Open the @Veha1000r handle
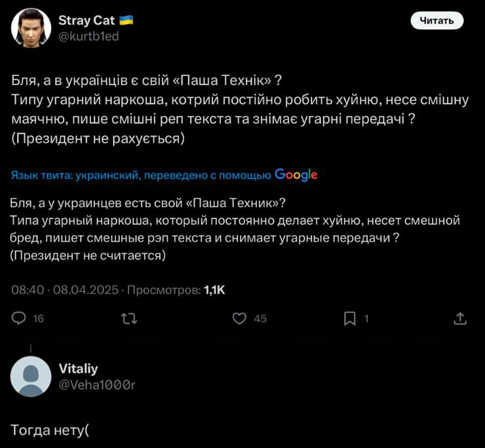Viewport: 485px width, 448px height. [x=97, y=384]
